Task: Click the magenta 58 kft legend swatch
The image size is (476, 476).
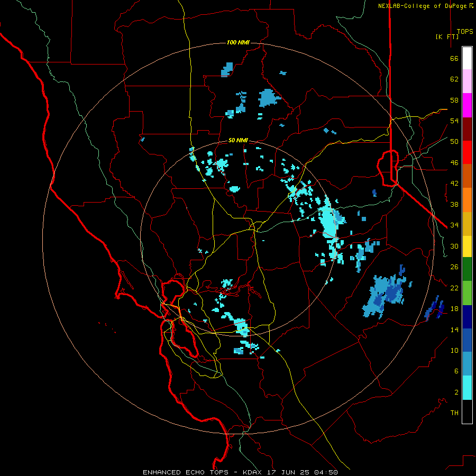Action: click(467, 105)
